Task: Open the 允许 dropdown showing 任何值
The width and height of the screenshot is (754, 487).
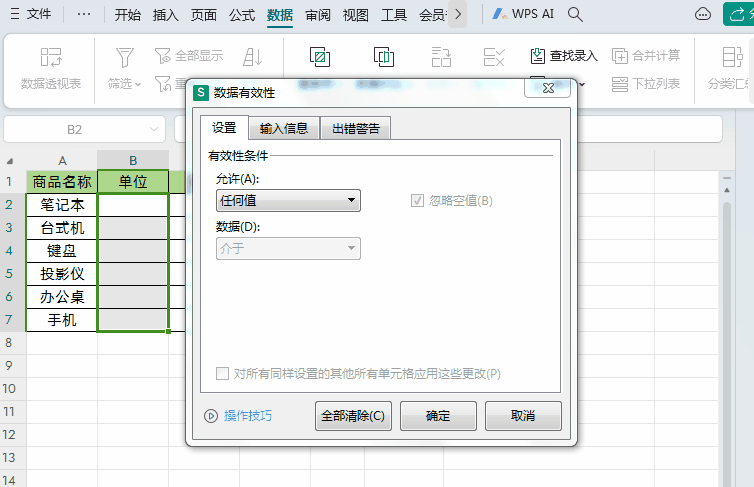Action: (288, 200)
